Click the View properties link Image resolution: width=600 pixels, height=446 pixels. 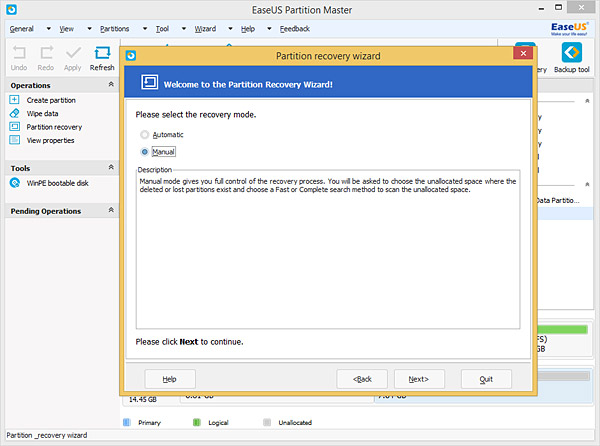pyautogui.click(x=51, y=140)
